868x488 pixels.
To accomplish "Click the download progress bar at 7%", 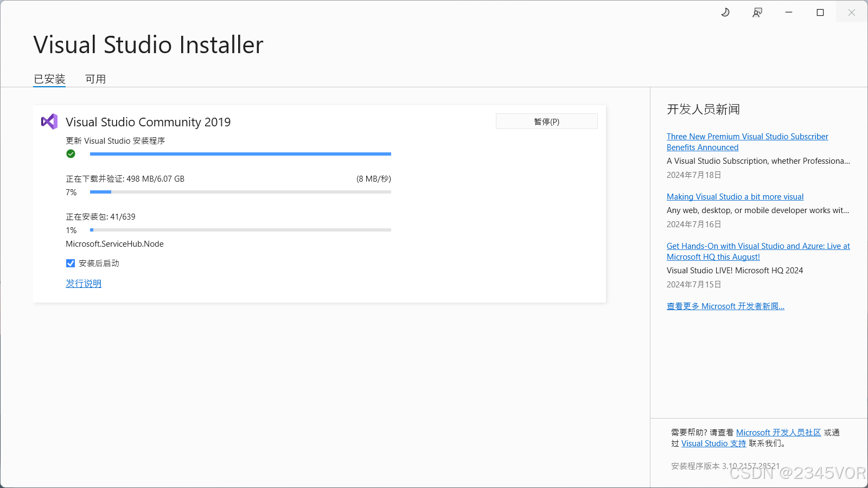I will [240, 192].
